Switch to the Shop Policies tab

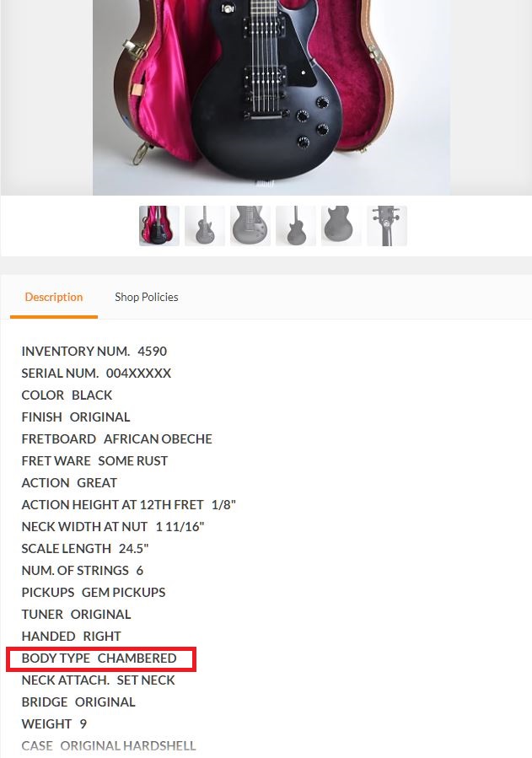147,297
